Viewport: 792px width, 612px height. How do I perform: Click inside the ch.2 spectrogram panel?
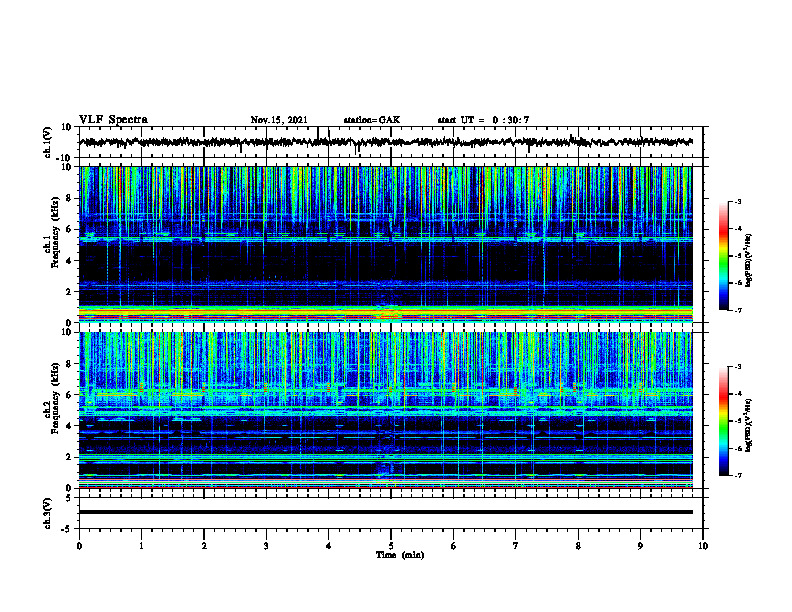click(386, 410)
